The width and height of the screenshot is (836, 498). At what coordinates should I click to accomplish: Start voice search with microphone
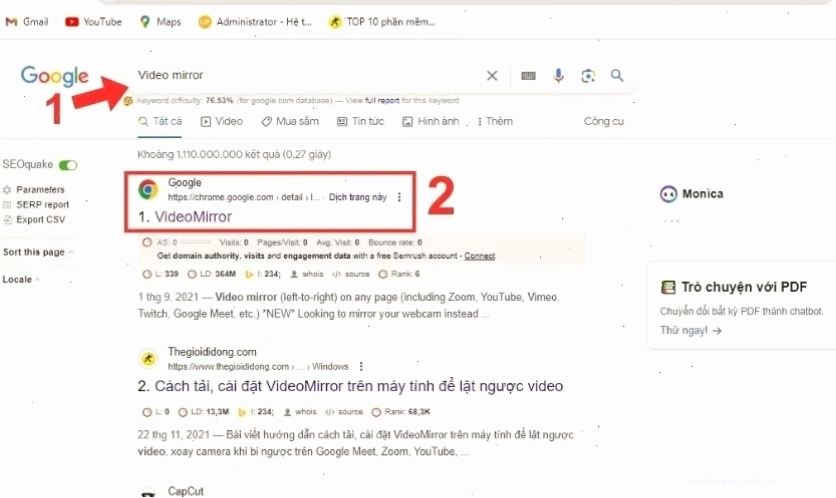click(x=558, y=76)
